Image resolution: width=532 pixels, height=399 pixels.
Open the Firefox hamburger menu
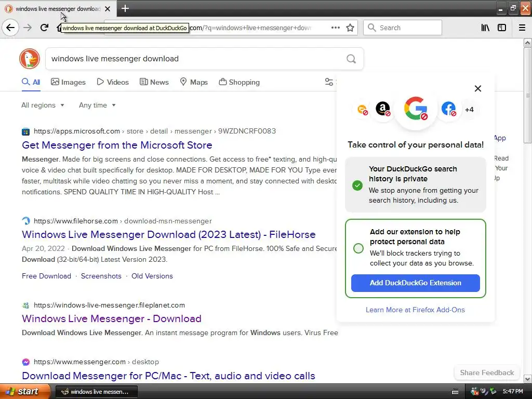tap(522, 28)
